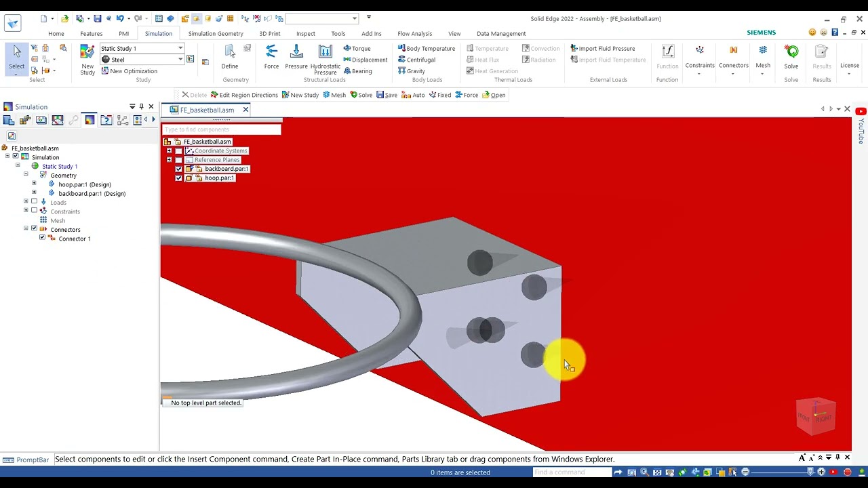
Task: Apply Body Temperature load
Action: click(x=426, y=48)
